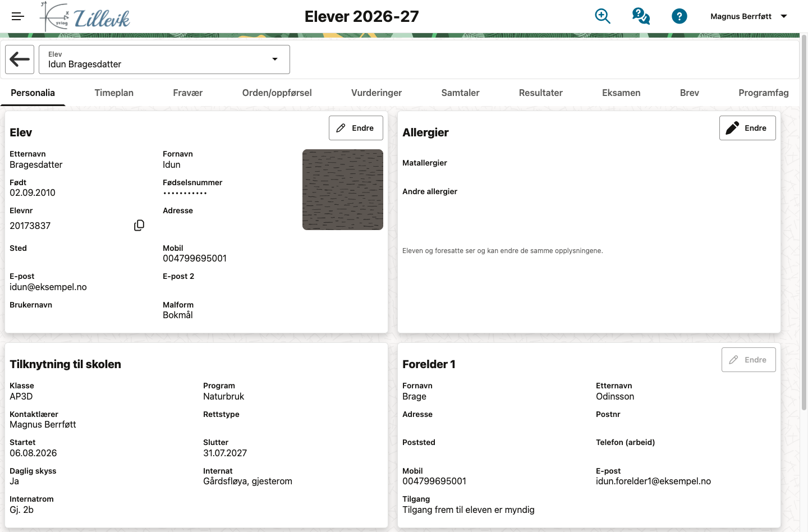Click the blue question mark help icon

tap(680, 16)
